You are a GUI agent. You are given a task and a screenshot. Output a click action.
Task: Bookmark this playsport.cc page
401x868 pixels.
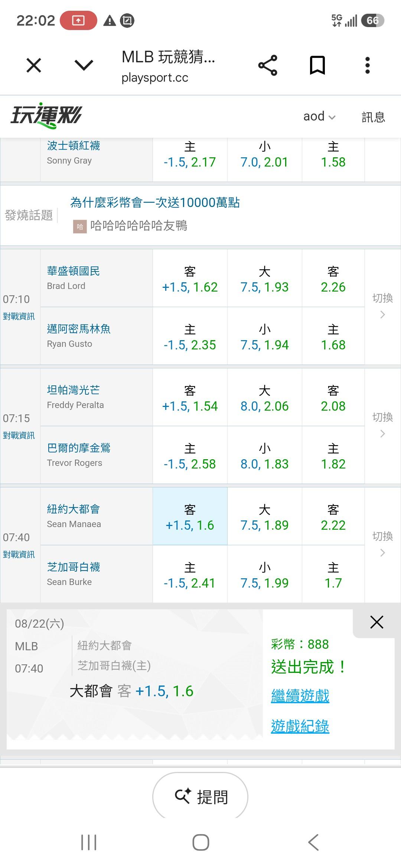point(317,65)
